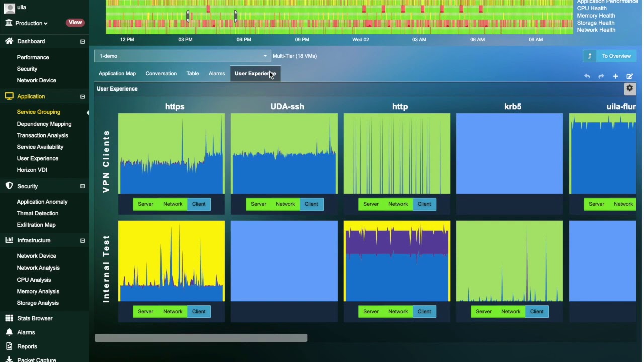Click the Application lightbulb icon
644x362 pixels.
tap(9, 96)
